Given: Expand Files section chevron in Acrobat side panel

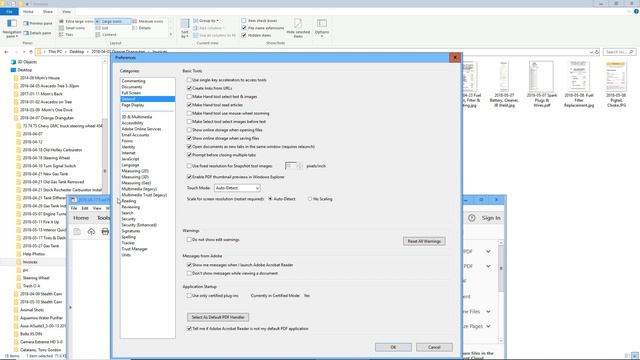Looking at the screenshot, I should point(488,311).
